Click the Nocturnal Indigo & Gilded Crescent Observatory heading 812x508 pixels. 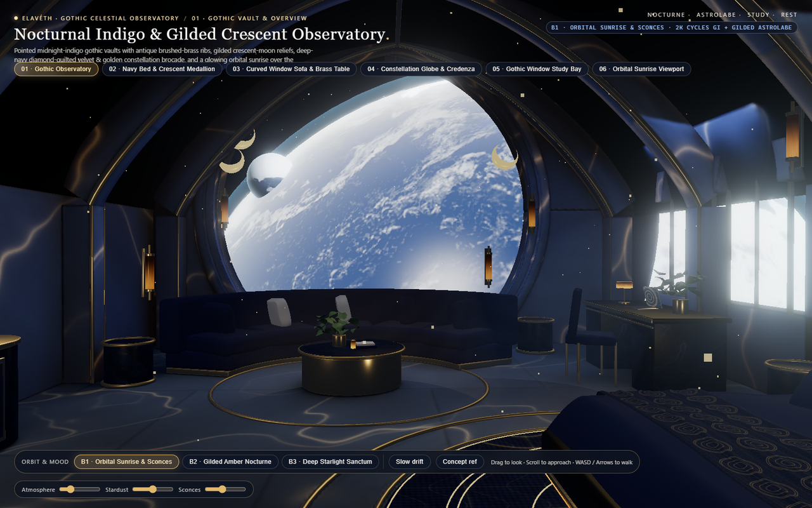202,34
